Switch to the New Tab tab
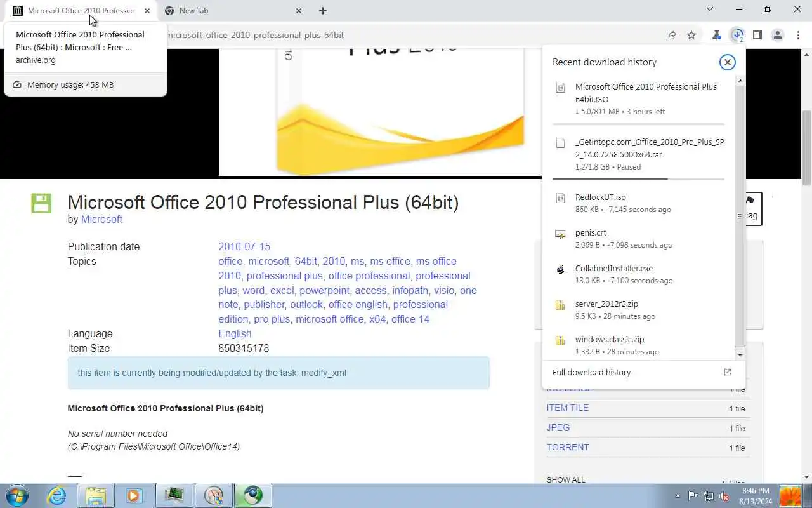 tap(232, 11)
